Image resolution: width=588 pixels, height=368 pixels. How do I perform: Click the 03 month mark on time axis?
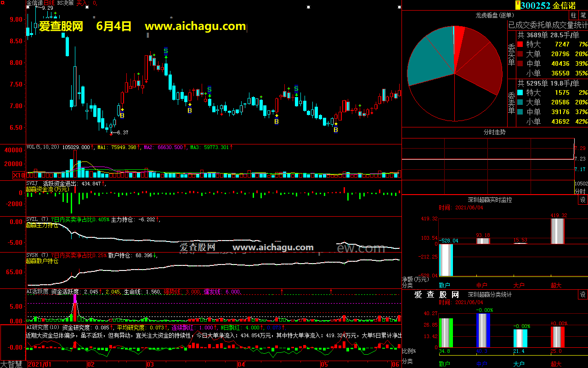tap(150, 364)
